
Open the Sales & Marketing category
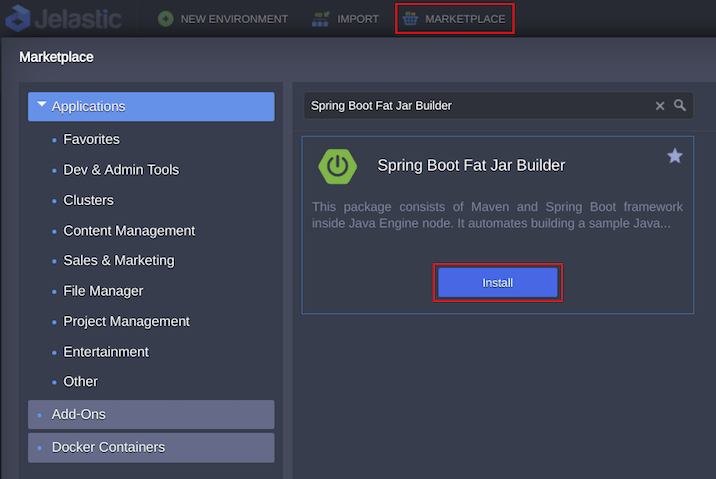[119, 260]
